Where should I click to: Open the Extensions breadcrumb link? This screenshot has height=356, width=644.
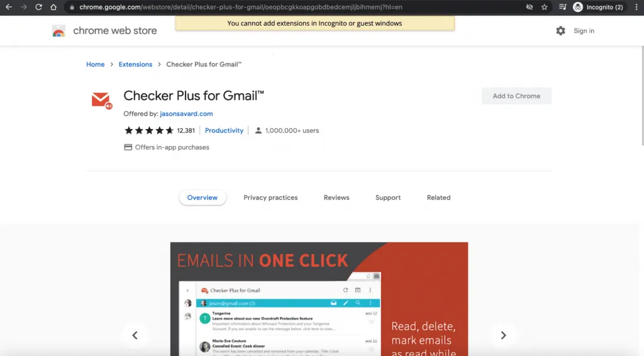tap(135, 64)
